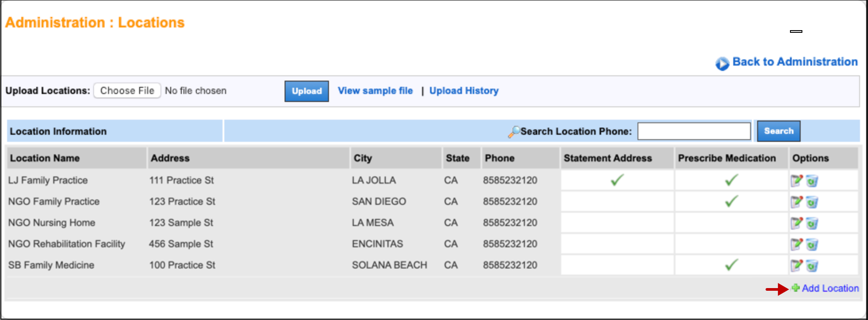Image resolution: width=868 pixels, height=320 pixels.
Task: Click LJ Family Practice Statement Address checkmark
Action: [x=617, y=180]
